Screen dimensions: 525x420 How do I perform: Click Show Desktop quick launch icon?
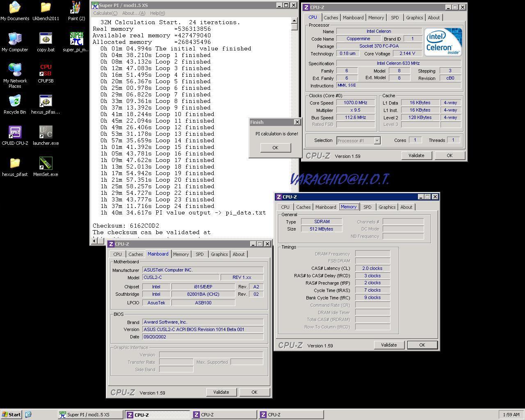click(28, 415)
